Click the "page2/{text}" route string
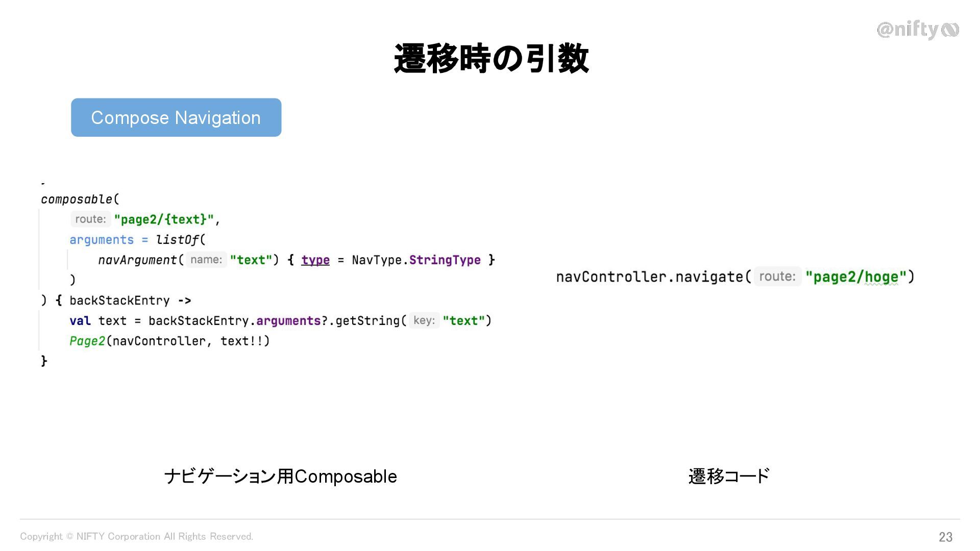The image size is (980, 551). pyautogui.click(x=164, y=219)
